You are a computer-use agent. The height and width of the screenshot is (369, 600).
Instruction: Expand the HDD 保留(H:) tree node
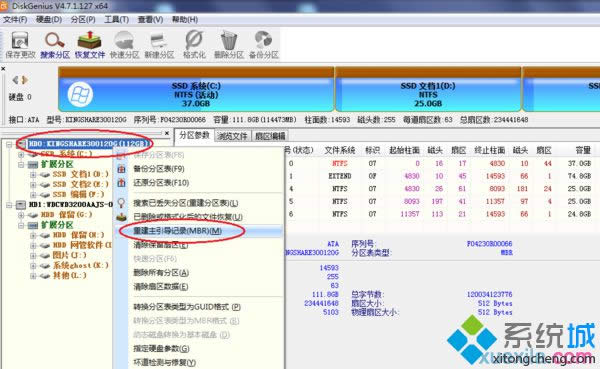click(33, 235)
